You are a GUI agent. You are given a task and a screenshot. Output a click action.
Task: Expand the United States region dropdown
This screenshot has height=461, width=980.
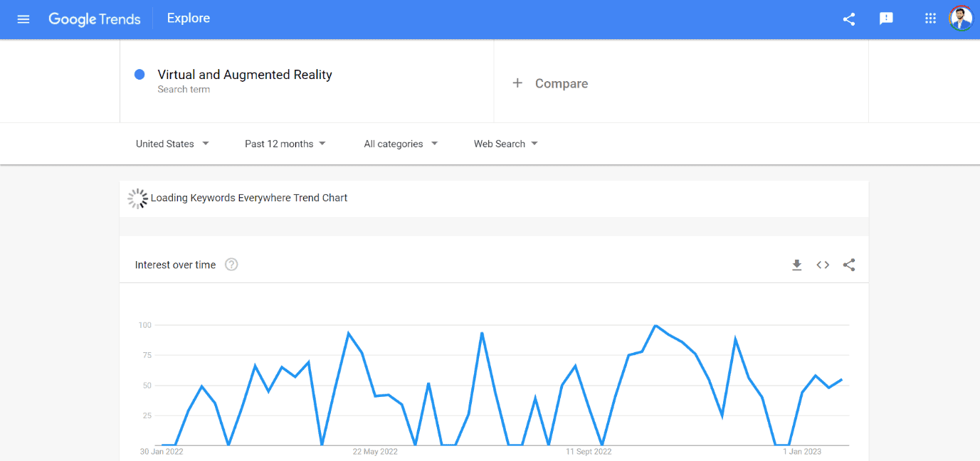pyautogui.click(x=173, y=144)
